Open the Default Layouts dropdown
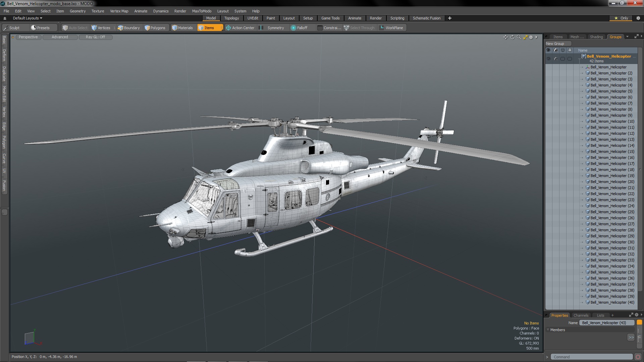Viewport: 644px width, 362px height. (28, 18)
